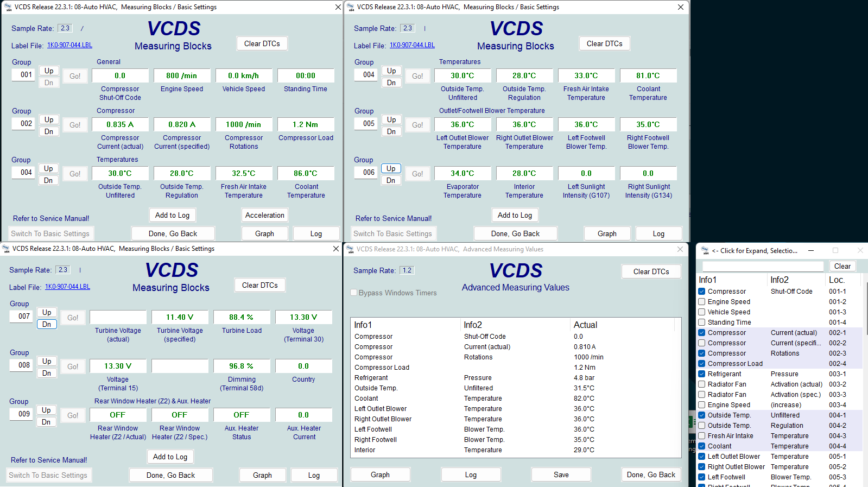Screen dimensions: 868x487
Task: Click Clear DTCs in the top-left window
Action: click(x=262, y=43)
